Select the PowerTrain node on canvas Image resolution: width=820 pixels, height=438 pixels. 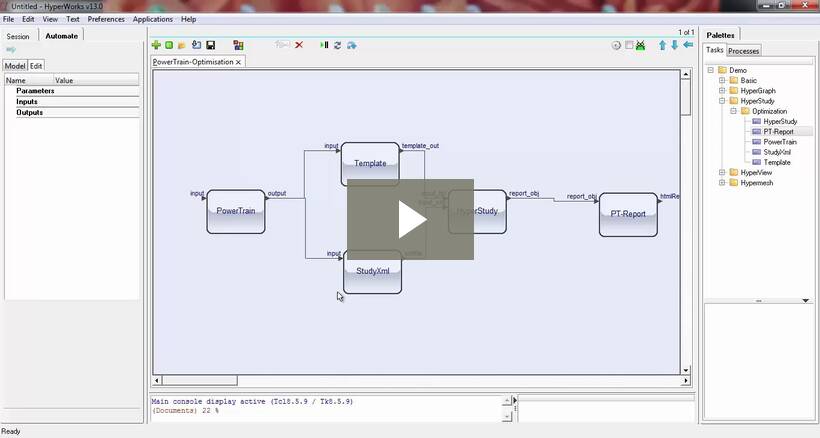click(x=236, y=212)
